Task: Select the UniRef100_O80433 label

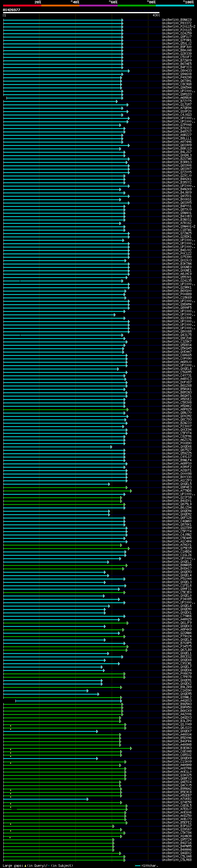Action: click(x=177, y=71)
